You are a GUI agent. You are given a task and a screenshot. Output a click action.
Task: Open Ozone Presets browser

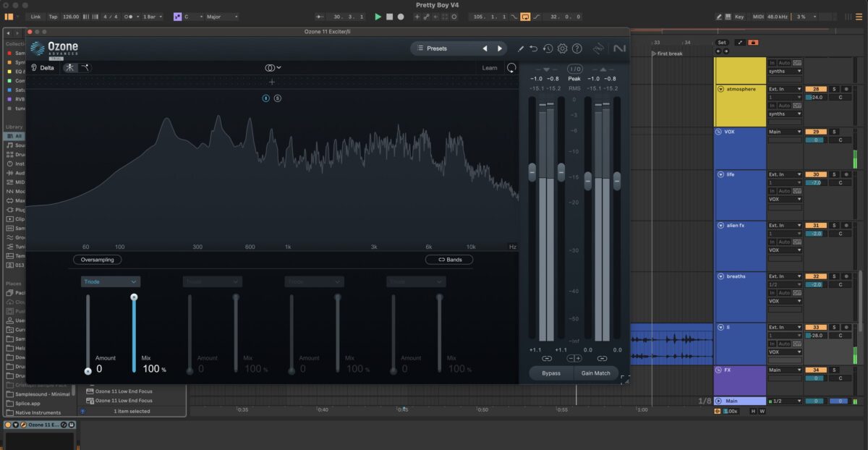(437, 48)
